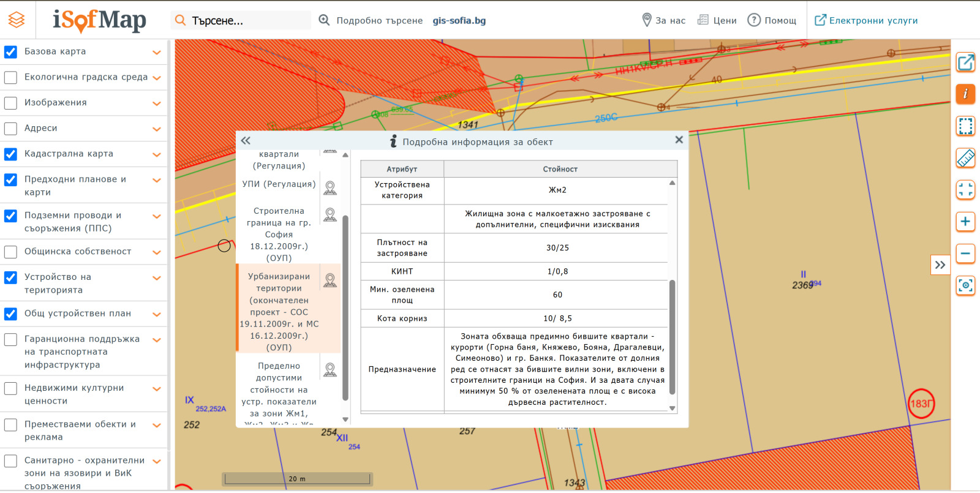Locate УПИ (Регулация) on map pin icon
The height and width of the screenshot is (493, 980).
coord(330,187)
